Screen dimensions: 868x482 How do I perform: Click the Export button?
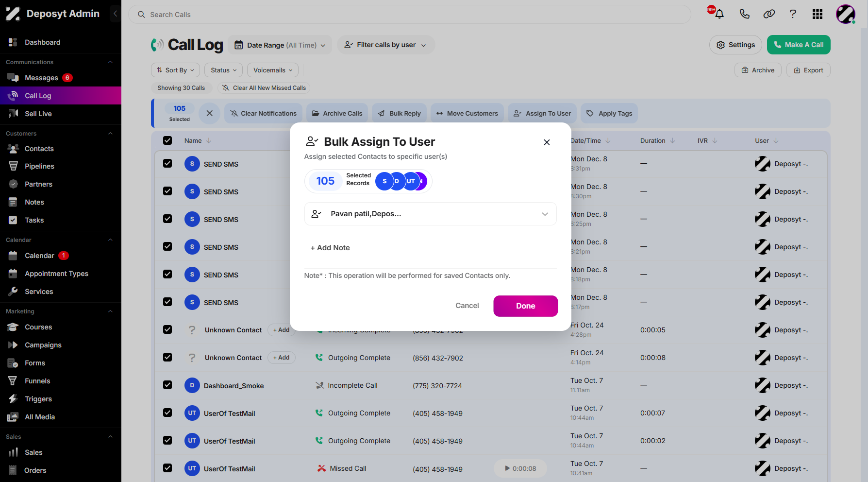pos(808,70)
